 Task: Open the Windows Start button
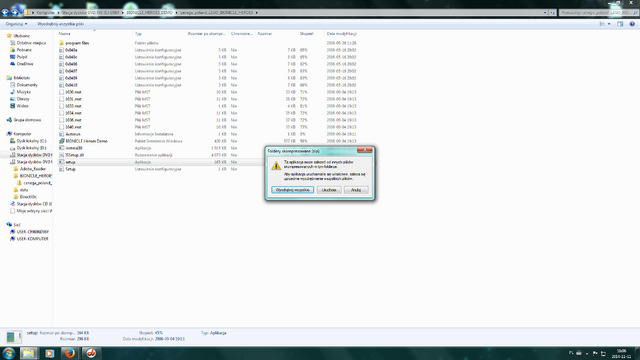pos(8,353)
